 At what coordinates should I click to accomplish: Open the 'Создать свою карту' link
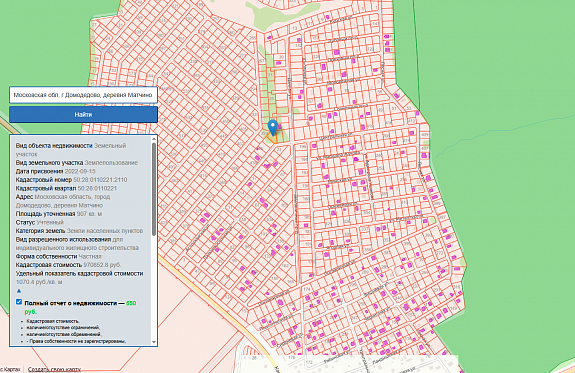[54, 369]
